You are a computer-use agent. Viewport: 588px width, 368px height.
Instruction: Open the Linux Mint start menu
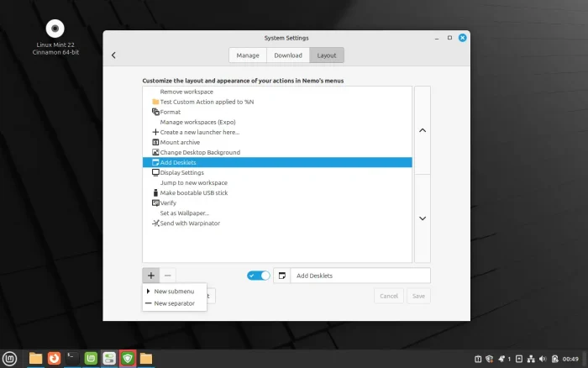pyautogui.click(x=10, y=358)
